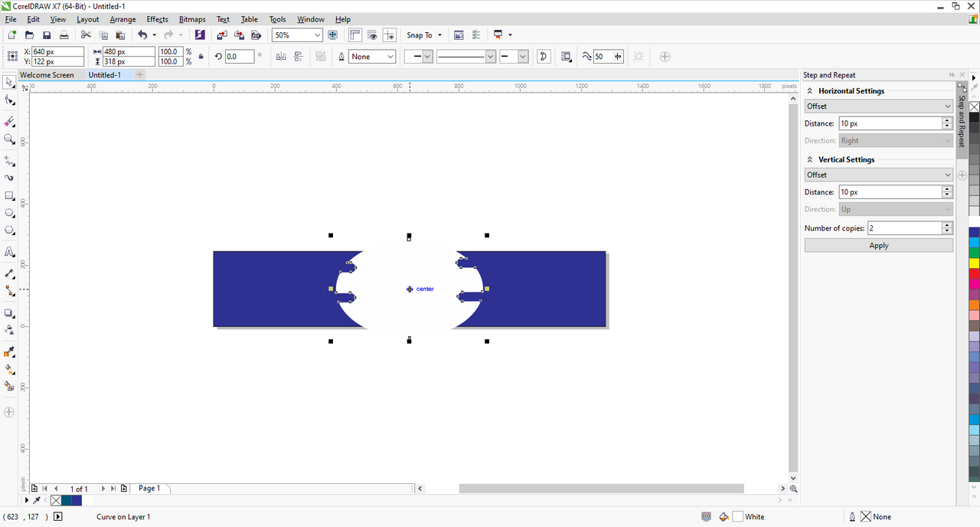This screenshot has height=527, width=980.
Task: Select the Parallel Dimension tool
Action: 9,273
